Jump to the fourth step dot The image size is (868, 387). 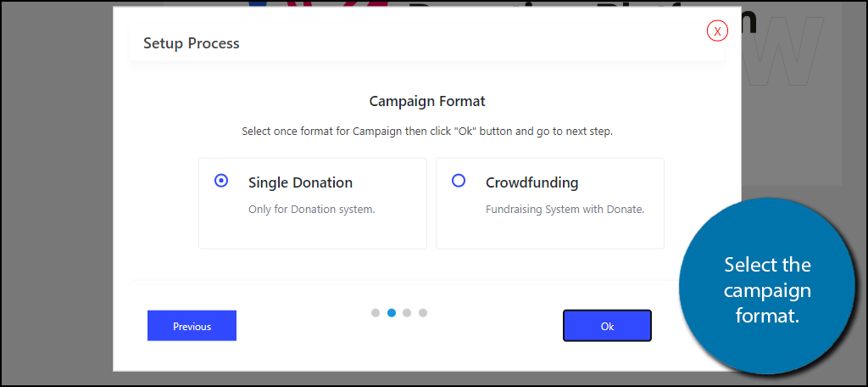(423, 312)
